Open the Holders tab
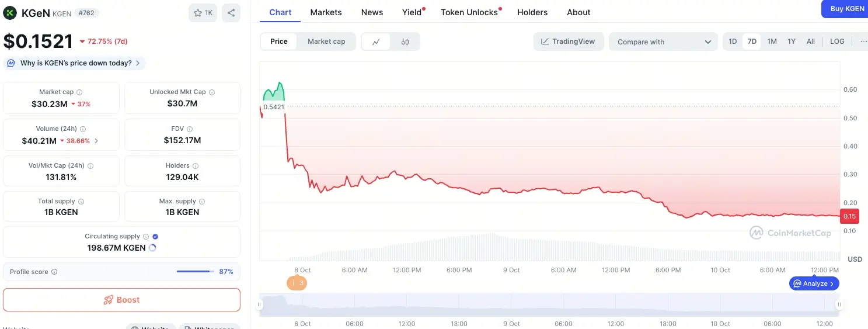The height and width of the screenshot is (329, 868). (x=532, y=12)
